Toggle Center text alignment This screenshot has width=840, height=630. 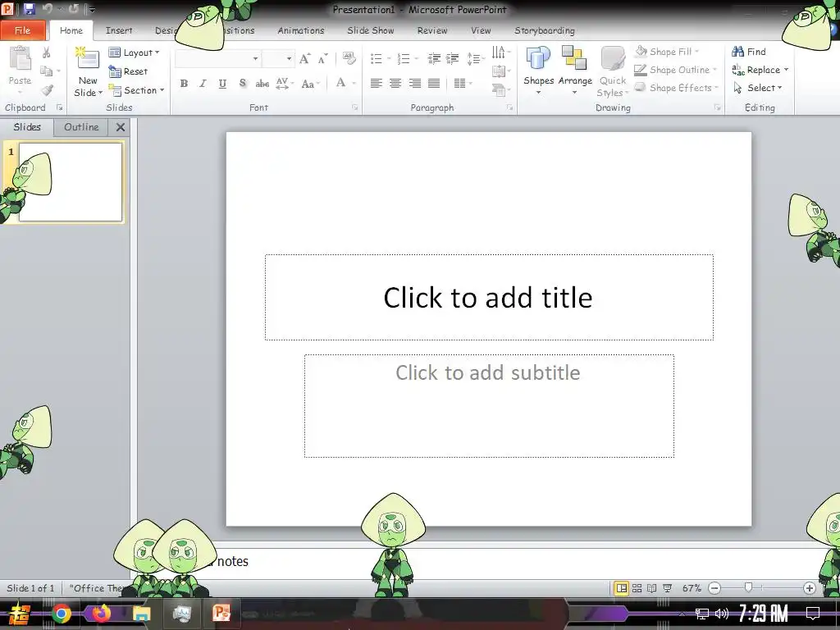(395, 84)
